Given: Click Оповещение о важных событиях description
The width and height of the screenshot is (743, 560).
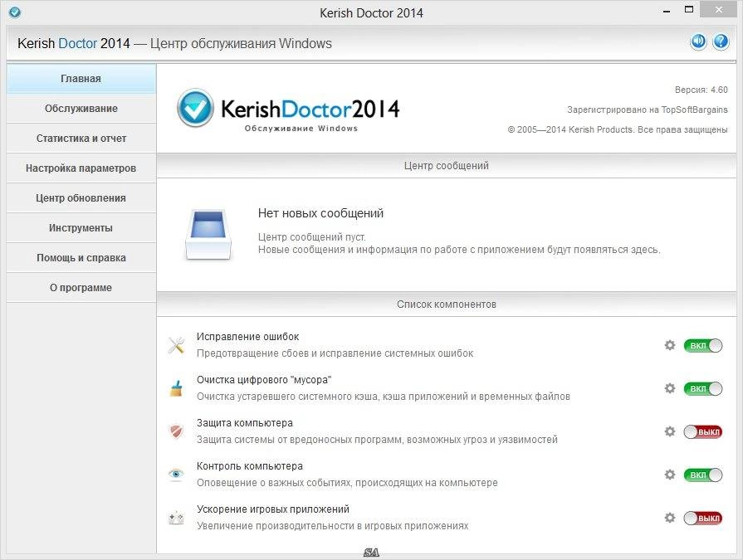Looking at the screenshot, I should [x=347, y=482].
